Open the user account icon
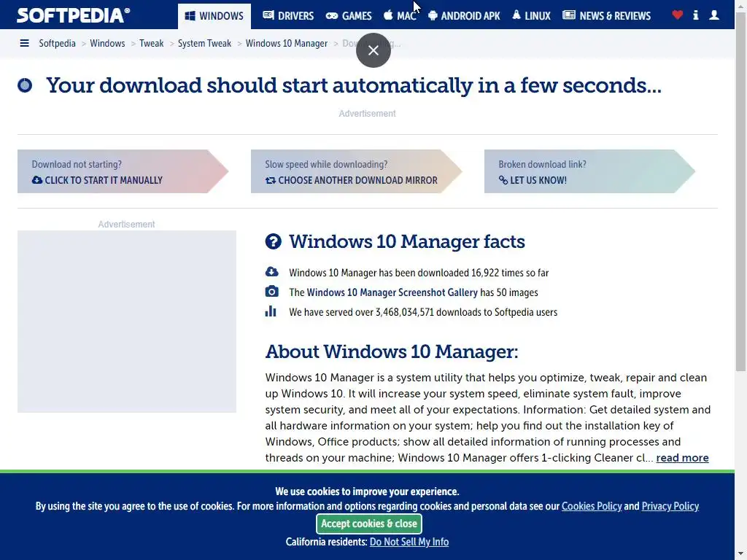Screen dimensions: 747x560 [x=714, y=15]
